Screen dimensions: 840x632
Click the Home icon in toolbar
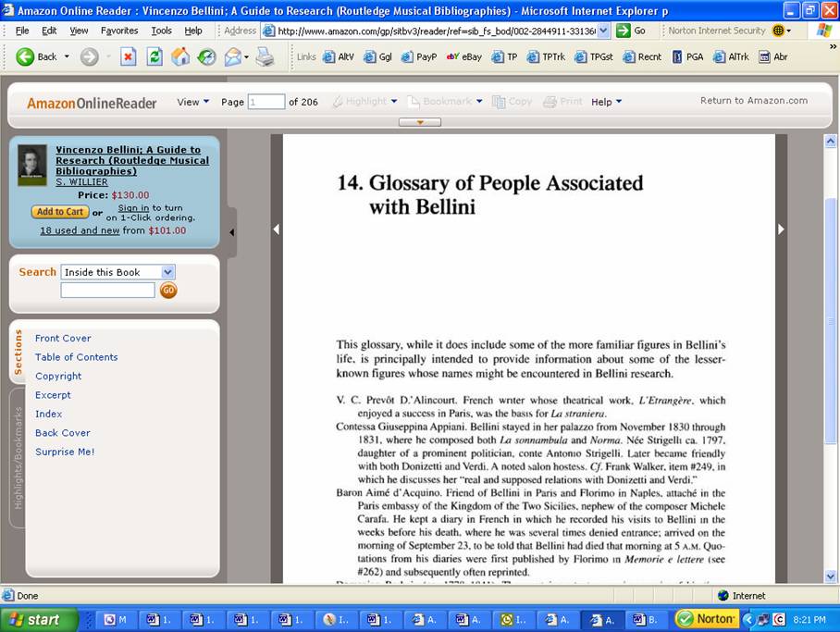180,56
